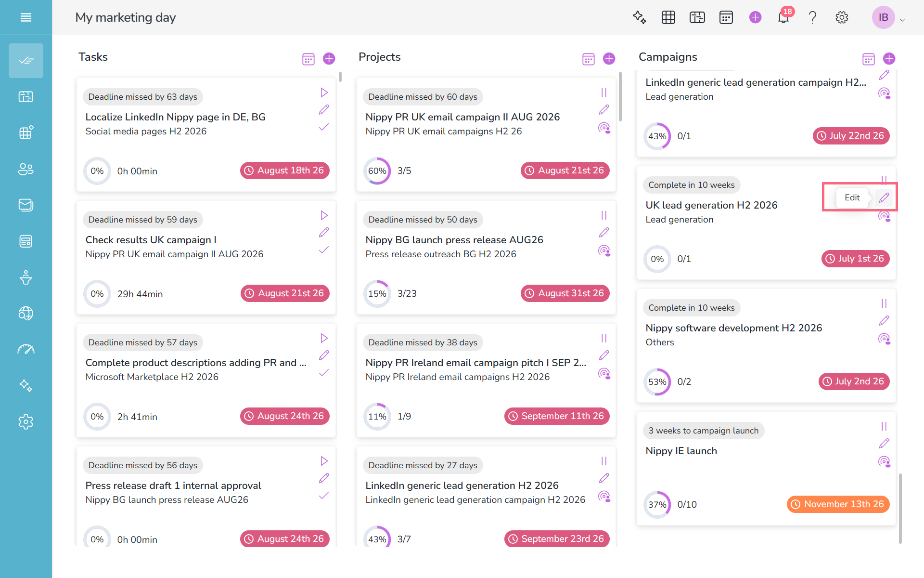
Task: Mark Check results UK campaign I complete
Action: click(324, 250)
